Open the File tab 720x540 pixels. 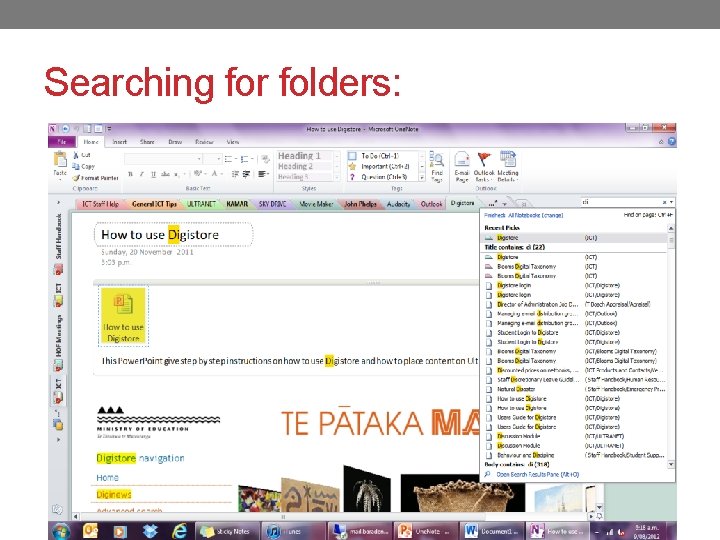click(x=62, y=142)
